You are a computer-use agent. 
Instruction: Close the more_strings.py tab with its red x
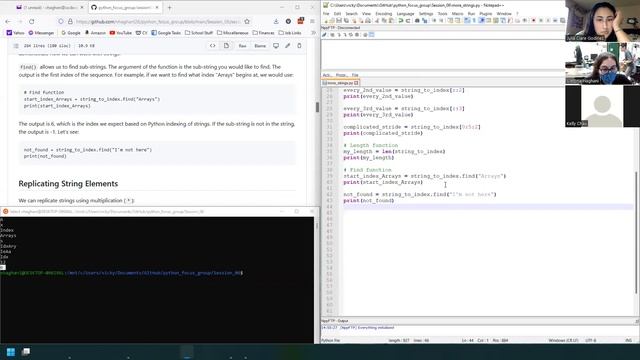356,83
